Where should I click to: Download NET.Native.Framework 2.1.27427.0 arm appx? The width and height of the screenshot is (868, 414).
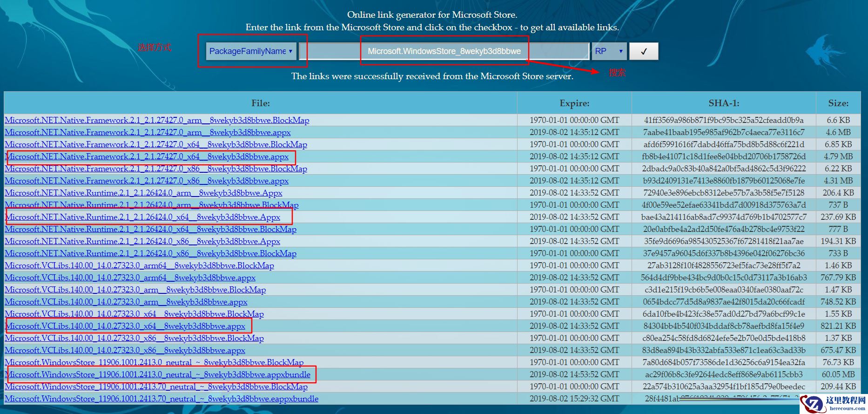pos(148,132)
